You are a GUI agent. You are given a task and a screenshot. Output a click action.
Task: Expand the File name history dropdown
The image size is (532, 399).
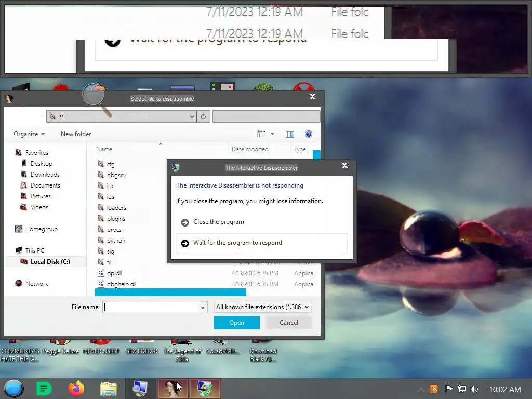(203, 307)
